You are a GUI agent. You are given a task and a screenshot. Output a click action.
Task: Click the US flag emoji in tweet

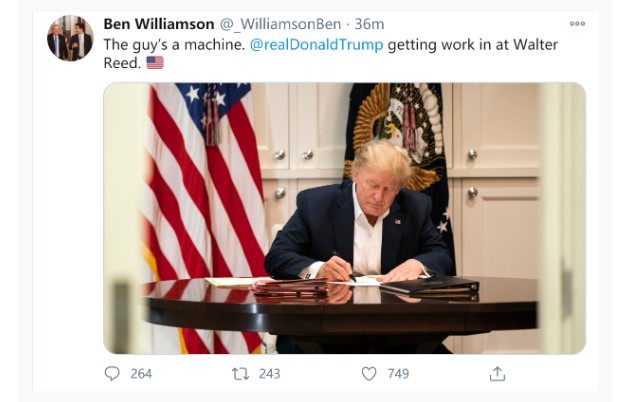[155, 63]
